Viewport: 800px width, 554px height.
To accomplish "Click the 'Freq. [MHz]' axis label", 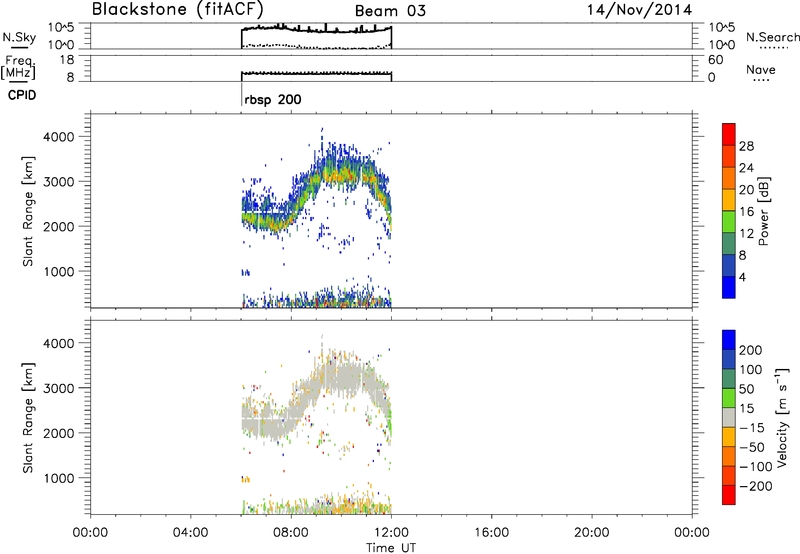I will [18, 68].
